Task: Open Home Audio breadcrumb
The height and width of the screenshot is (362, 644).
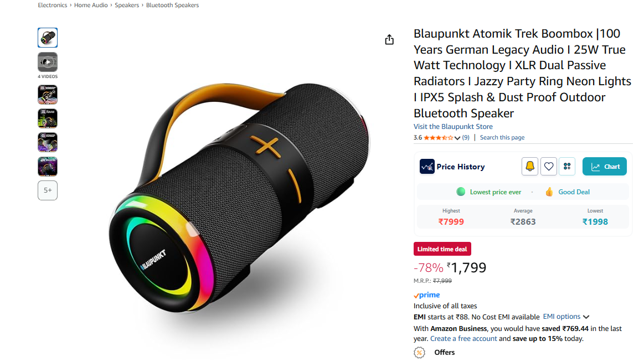Action: coord(91,5)
